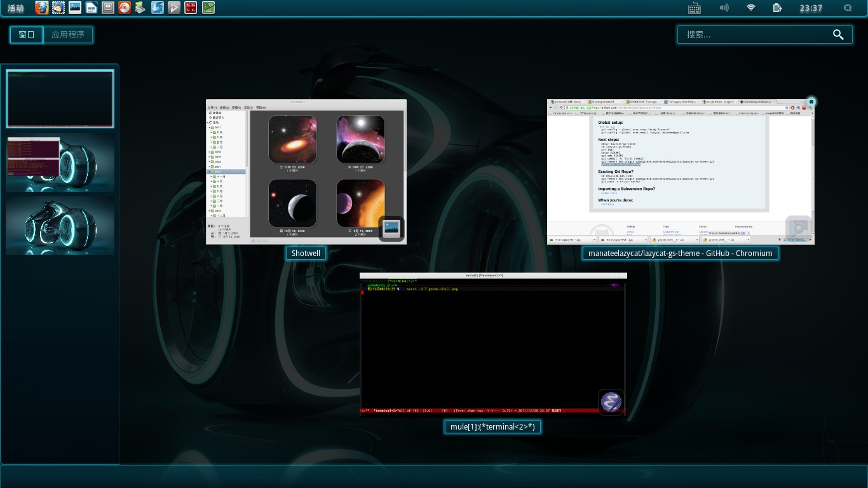This screenshot has height=488, width=868.
Task: Open the 帮助 menu in Shotwell
Action: (261, 107)
